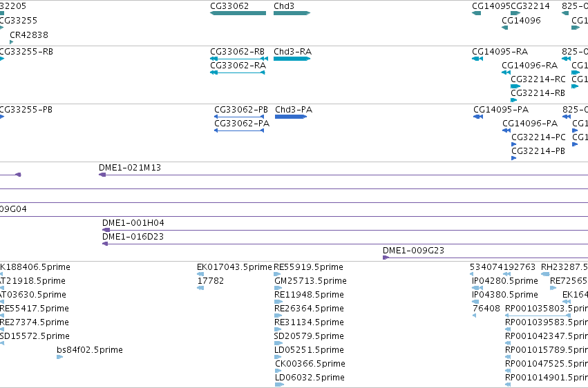Click the DME1-001H04 BAC arrowhead
This screenshot has width=588, height=388.
tap(106, 230)
